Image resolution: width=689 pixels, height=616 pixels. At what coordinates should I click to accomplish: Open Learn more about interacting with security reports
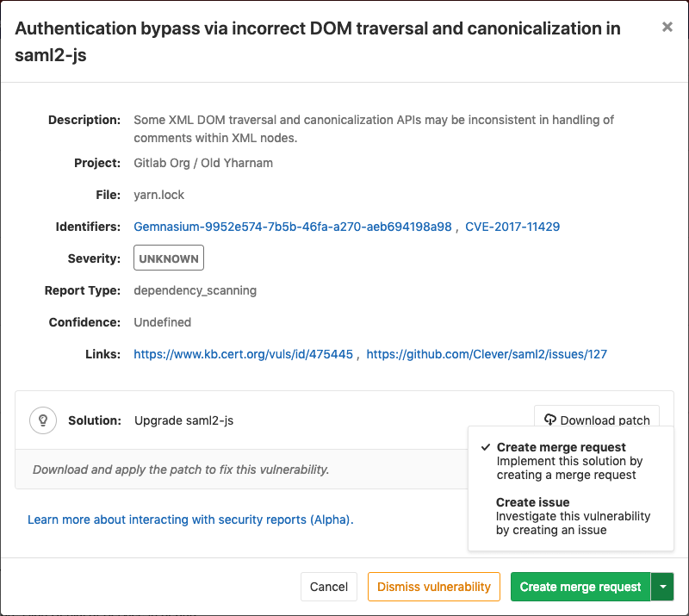(189, 520)
